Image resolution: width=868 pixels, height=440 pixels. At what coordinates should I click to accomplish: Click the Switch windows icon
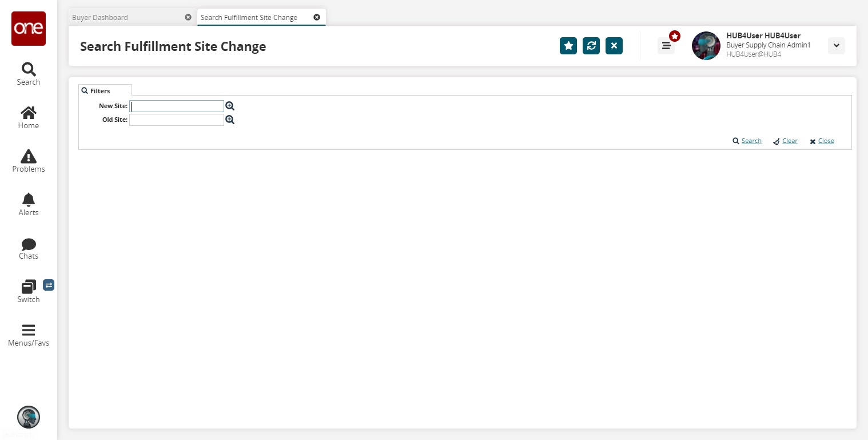29,291
